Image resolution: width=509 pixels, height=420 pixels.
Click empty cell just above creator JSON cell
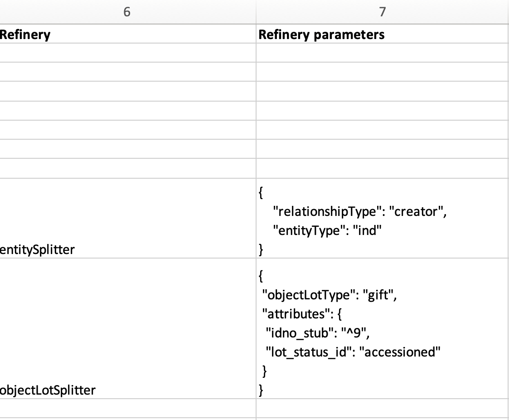coord(382,168)
